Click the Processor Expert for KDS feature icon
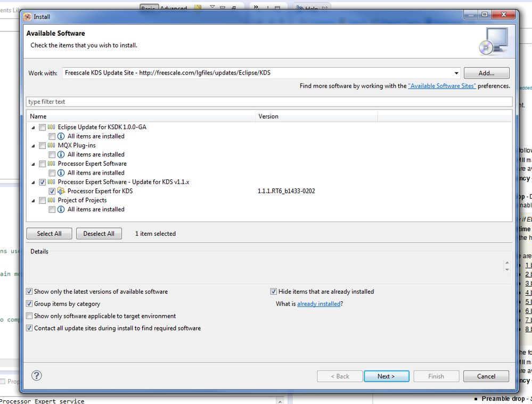The width and height of the screenshot is (532, 404). pos(61,191)
